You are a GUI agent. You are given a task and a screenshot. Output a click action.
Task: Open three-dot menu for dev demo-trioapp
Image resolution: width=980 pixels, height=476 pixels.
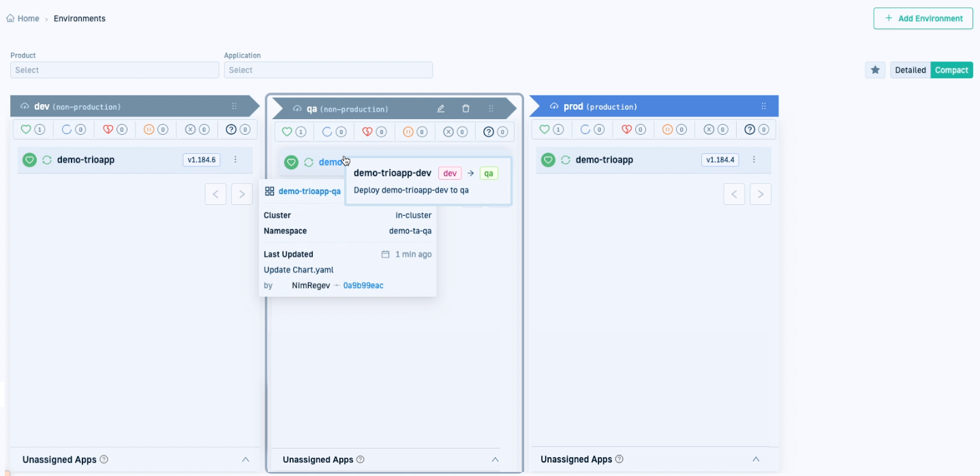[236, 160]
